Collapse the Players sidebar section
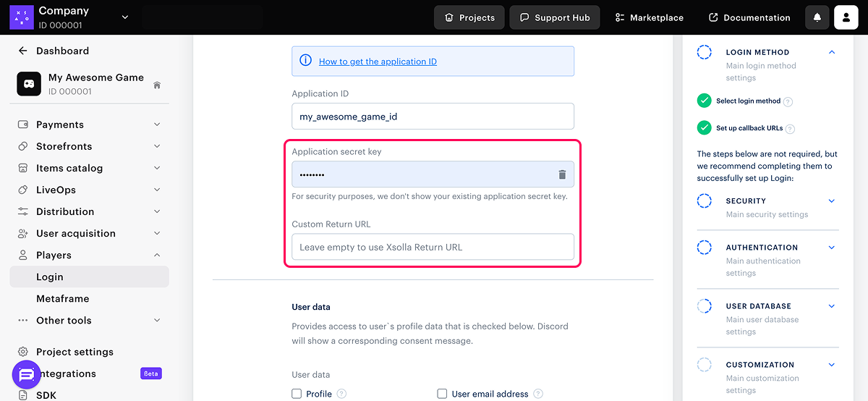This screenshot has height=401, width=868. tap(157, 255)
